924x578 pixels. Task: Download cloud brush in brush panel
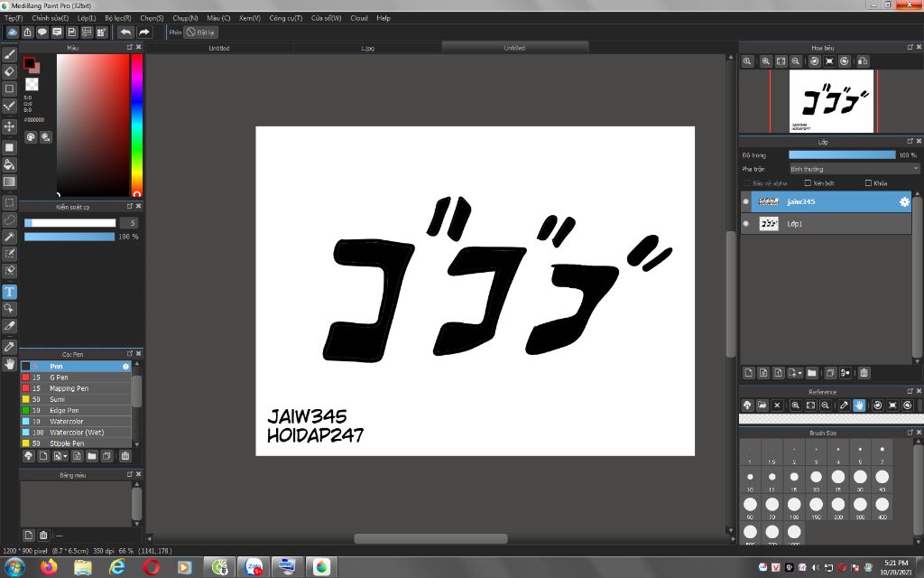tap(28, 456)
